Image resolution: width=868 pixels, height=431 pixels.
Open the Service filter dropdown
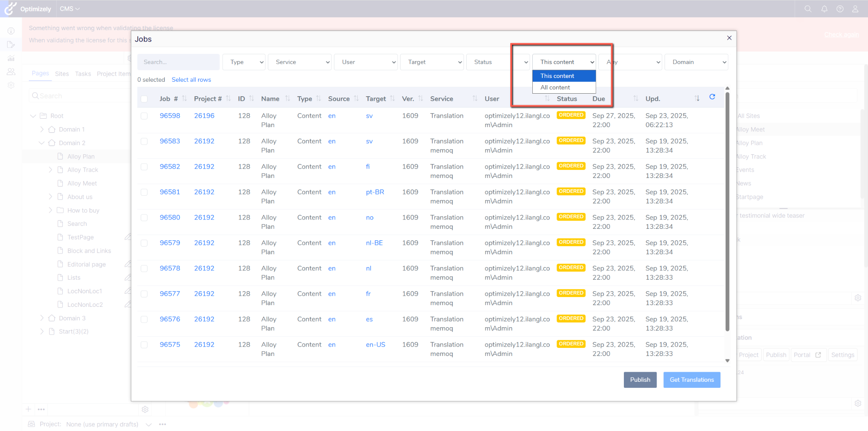tap(300, 62)
